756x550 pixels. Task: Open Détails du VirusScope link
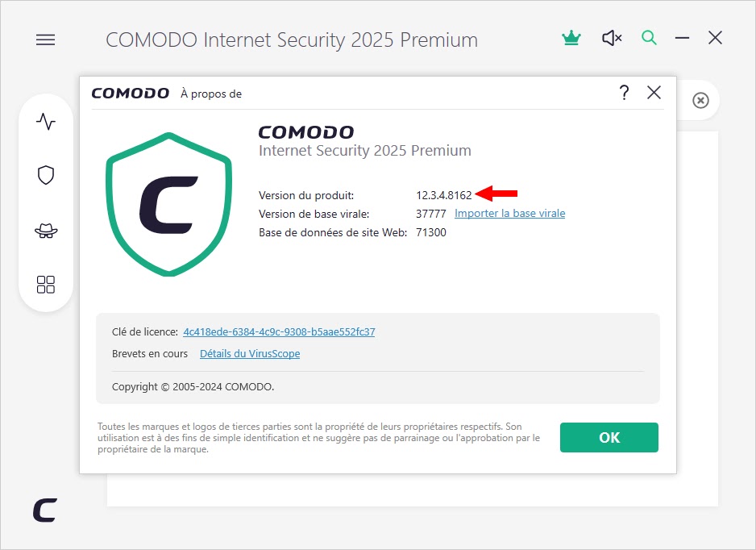(x=250, y=354)
